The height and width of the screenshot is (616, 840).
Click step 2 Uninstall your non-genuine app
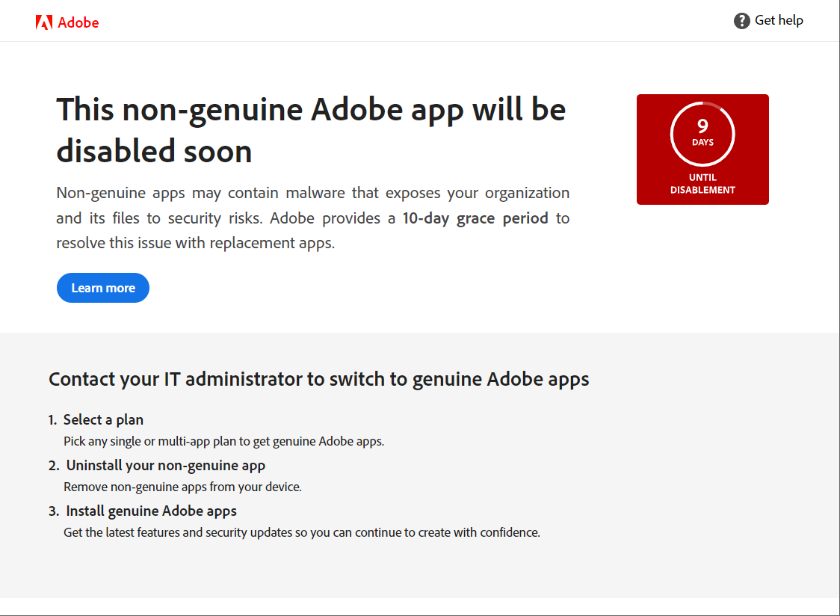pyautogui.click(x=165, y=465)
